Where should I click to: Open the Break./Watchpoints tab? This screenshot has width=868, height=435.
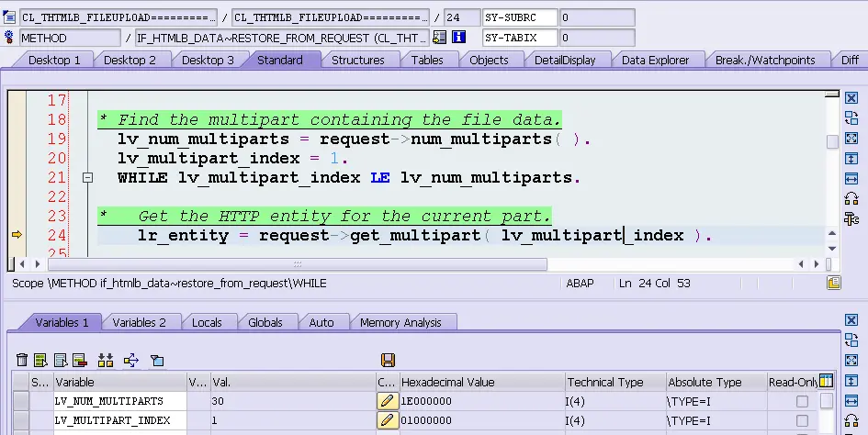tap(765, 60)
